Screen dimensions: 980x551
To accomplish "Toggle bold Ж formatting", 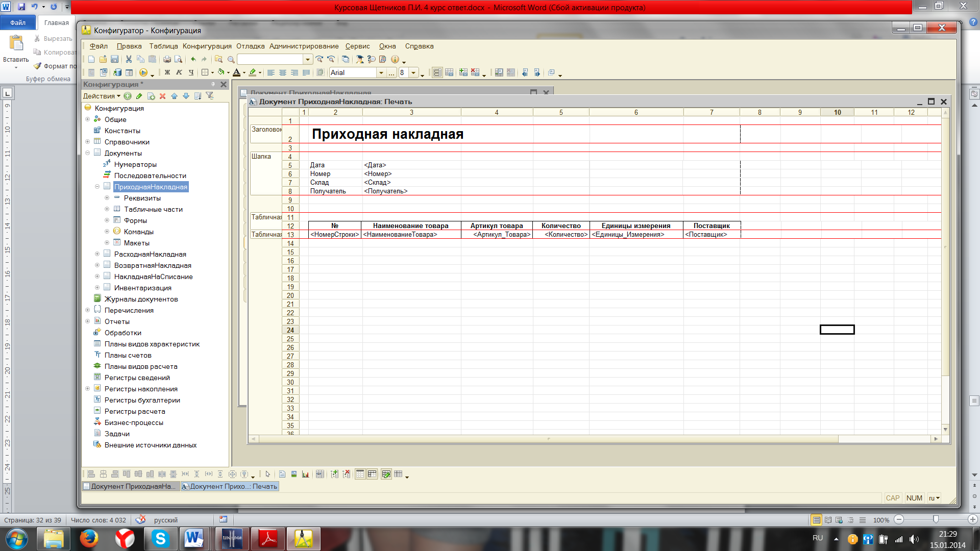I will click(167, 73).
